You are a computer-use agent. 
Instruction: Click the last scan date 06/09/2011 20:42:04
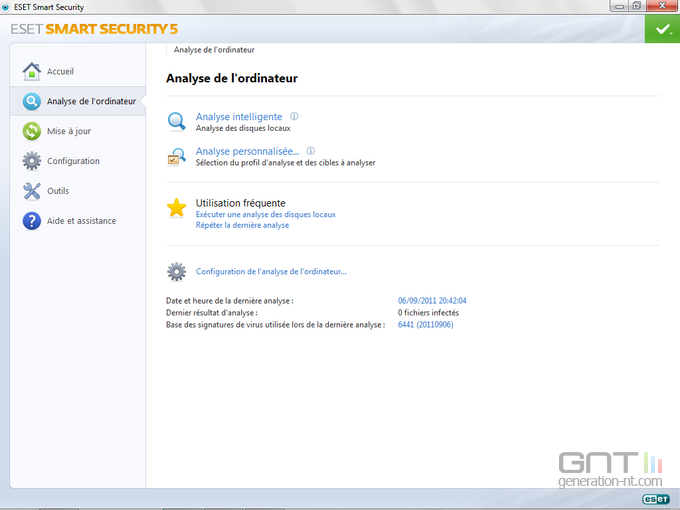(x=432, y=301)
